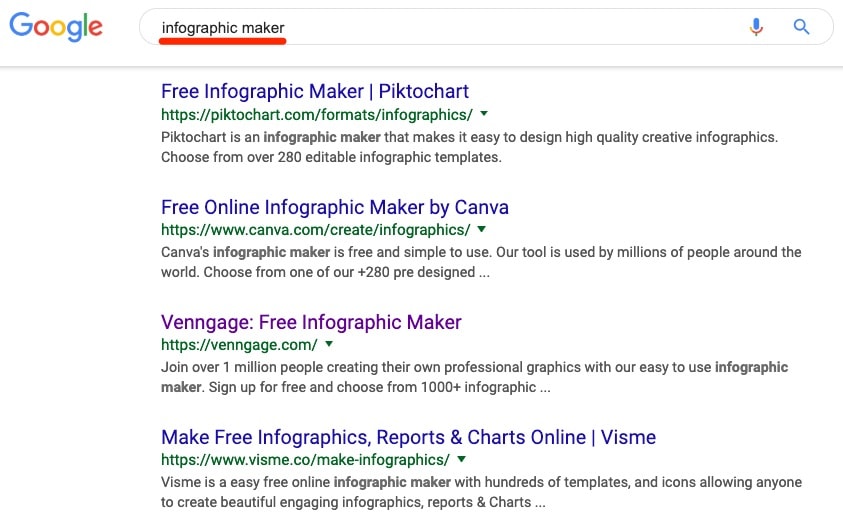This screenshot has height=521, width=843.
Task: Click the https://venngage.com/ URL text
Action: (x=239, y=345)
